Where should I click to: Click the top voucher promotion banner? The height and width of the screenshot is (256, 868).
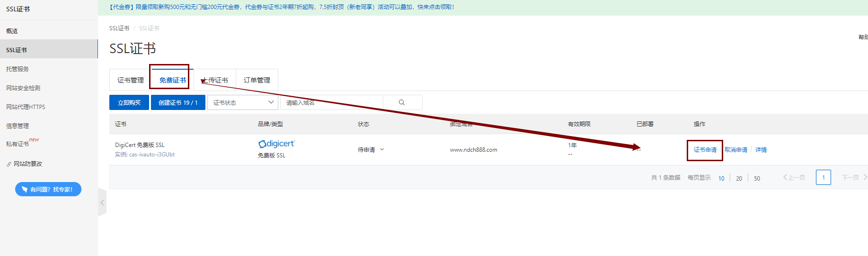pyautogui.click(x=282, y=7)
